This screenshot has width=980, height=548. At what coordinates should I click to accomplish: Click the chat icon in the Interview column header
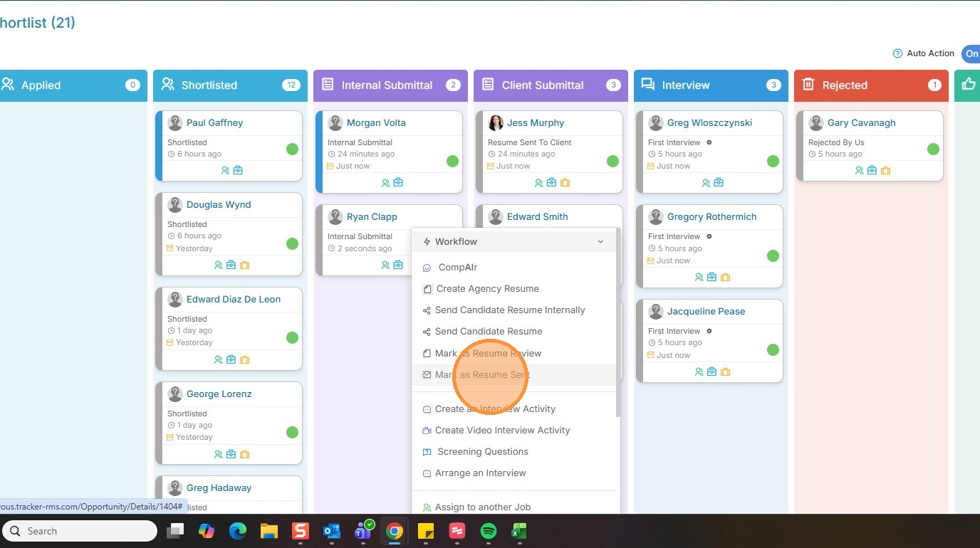tap(648, 85)
